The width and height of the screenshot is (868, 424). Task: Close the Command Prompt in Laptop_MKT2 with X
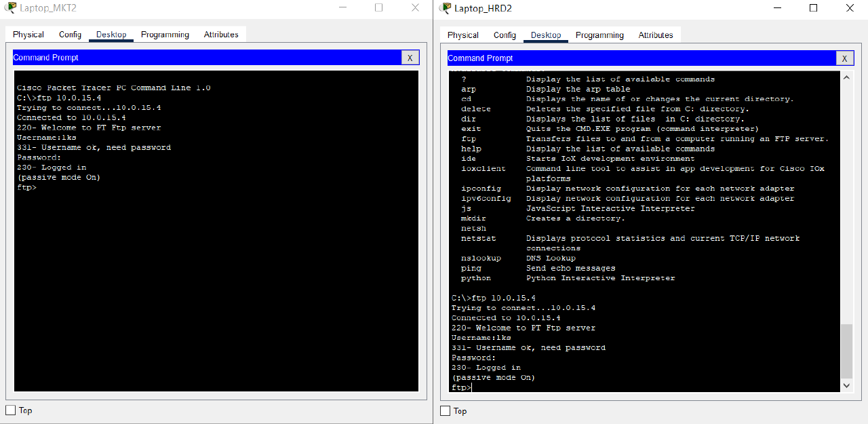click(410, 58)
